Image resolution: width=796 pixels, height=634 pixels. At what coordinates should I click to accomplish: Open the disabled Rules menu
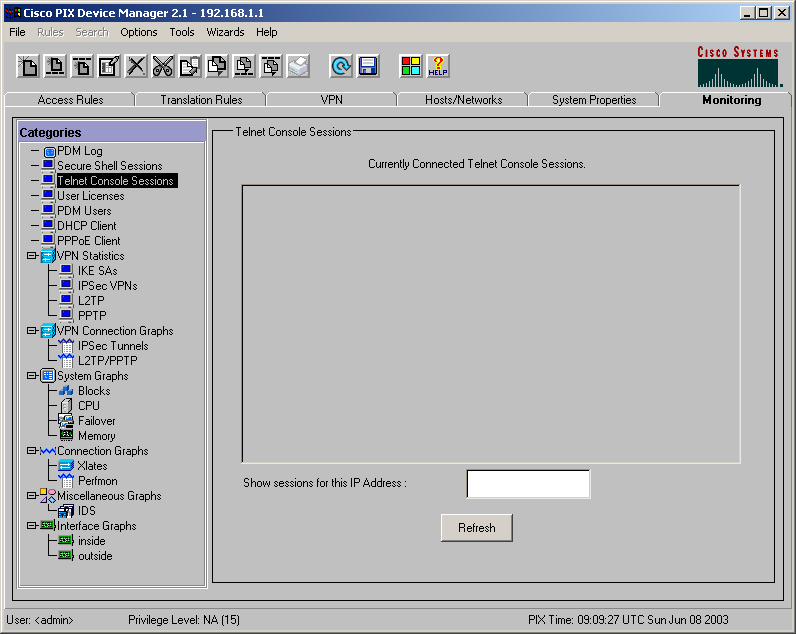[x=50, y=32]
